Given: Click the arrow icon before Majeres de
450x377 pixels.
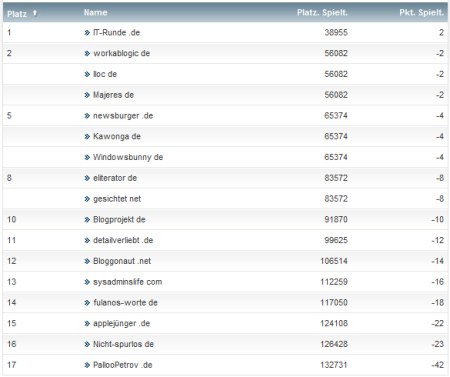Looking at the screenshot, I should click(87, 95).
